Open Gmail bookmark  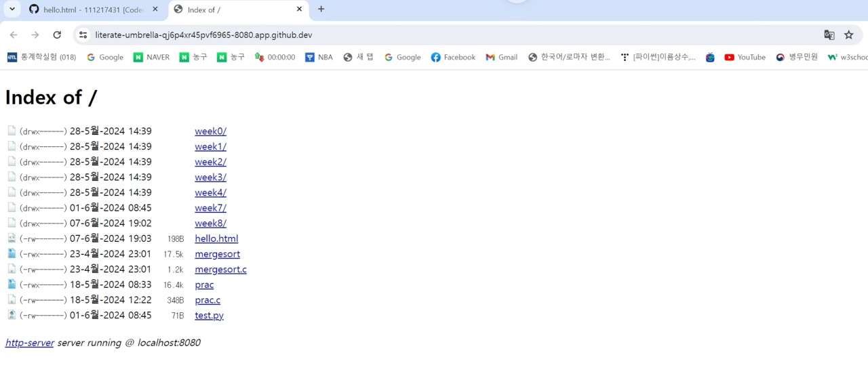click(501, 58)
